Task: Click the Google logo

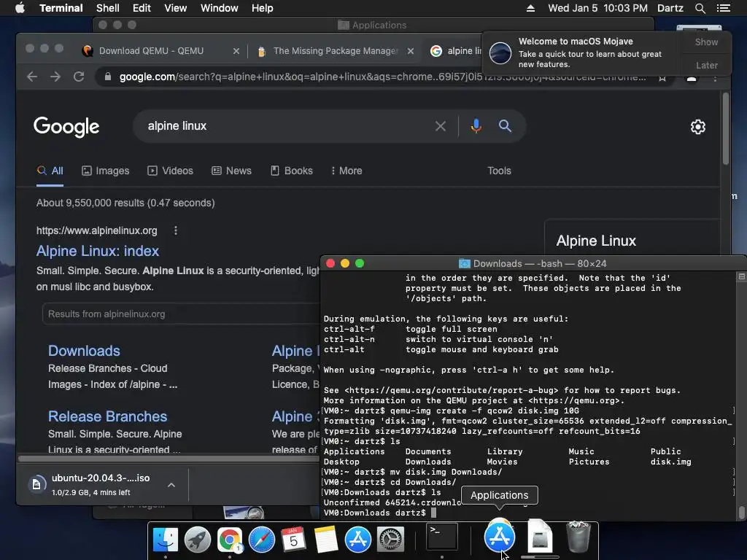Action: (66, 126)
